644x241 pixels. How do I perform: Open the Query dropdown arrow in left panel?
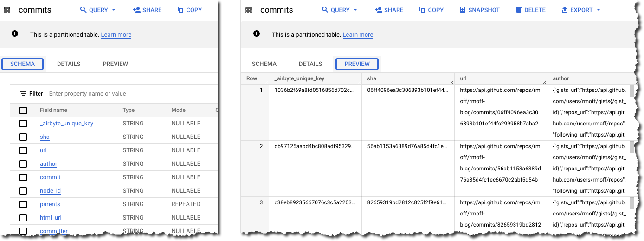[114, 10]
